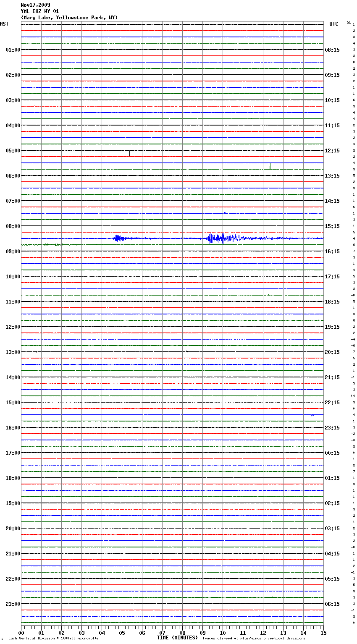Click the UTC time label '17:15'
357x644 pixels.
coord(332,277)
